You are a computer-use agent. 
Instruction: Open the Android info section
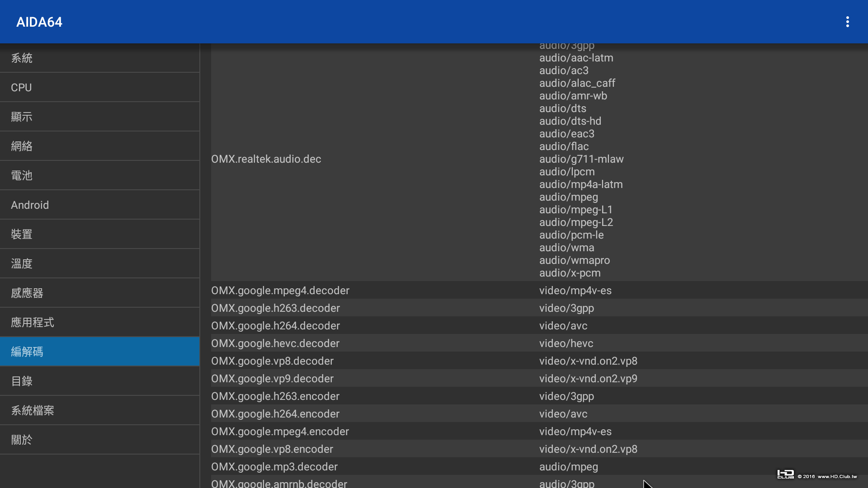click(x=99, y=205)
